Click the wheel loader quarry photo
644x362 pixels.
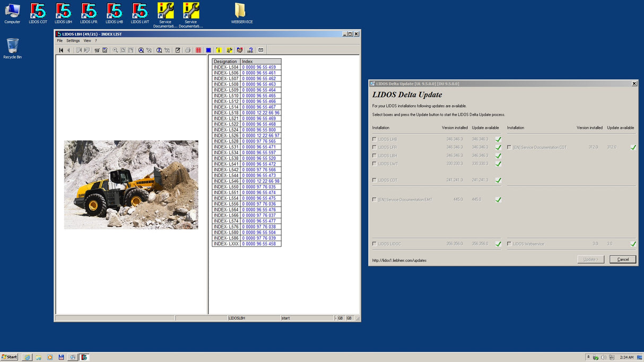131,184
